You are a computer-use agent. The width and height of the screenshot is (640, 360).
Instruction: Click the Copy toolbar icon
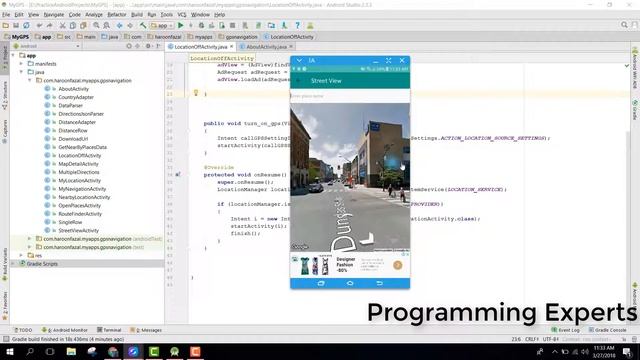73,25
